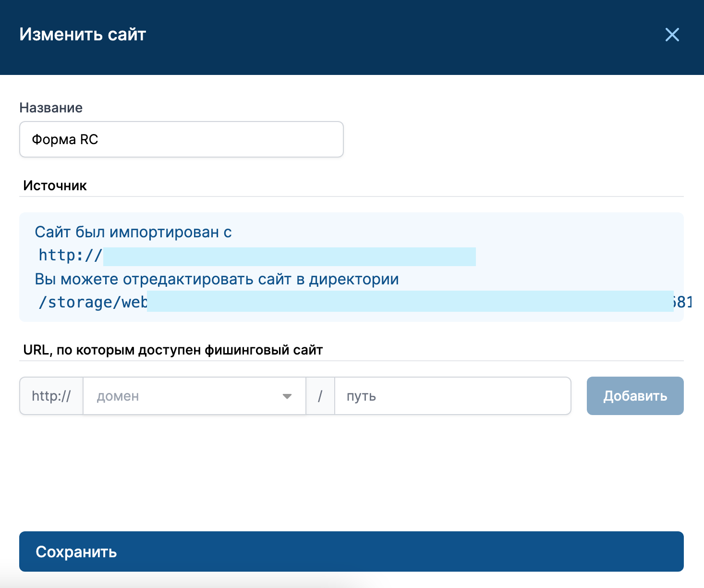Focus the путь input field
This screenshot has width=704, height=588.
click(452, 396)
